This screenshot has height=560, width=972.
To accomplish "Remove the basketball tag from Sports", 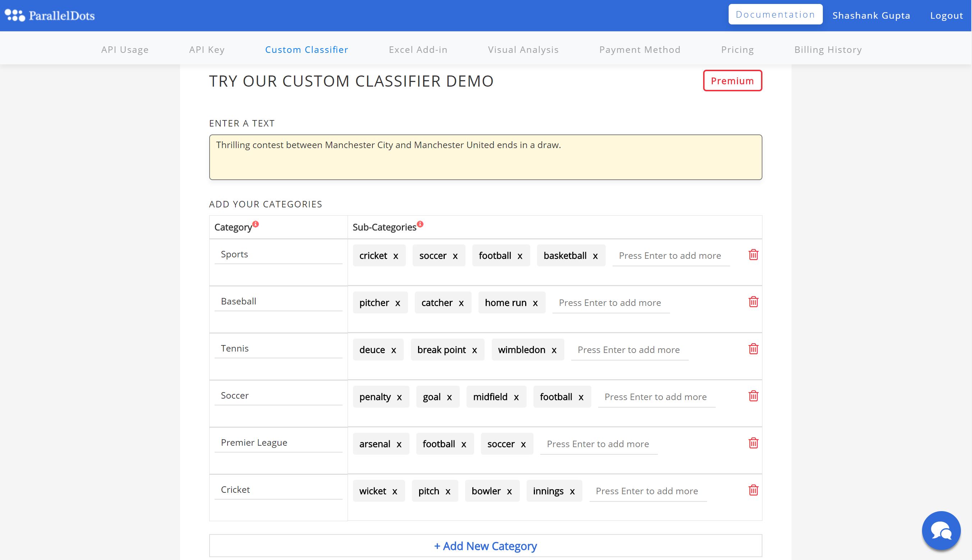I will (x=595, y=256).
